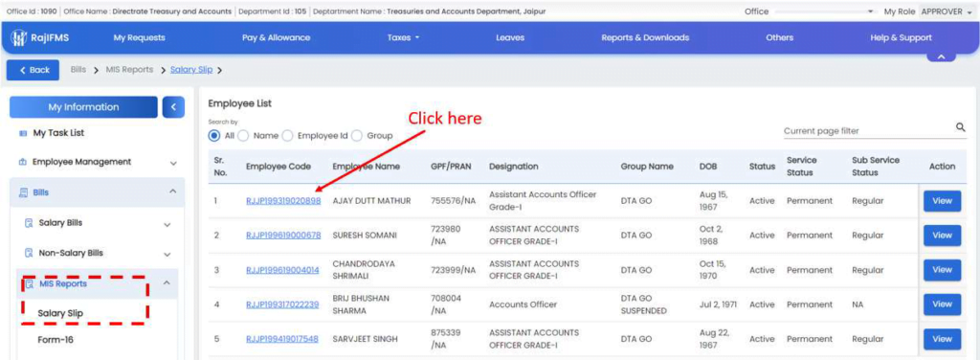Click View for Brij Bhushan Sharma

pos(942,304)
